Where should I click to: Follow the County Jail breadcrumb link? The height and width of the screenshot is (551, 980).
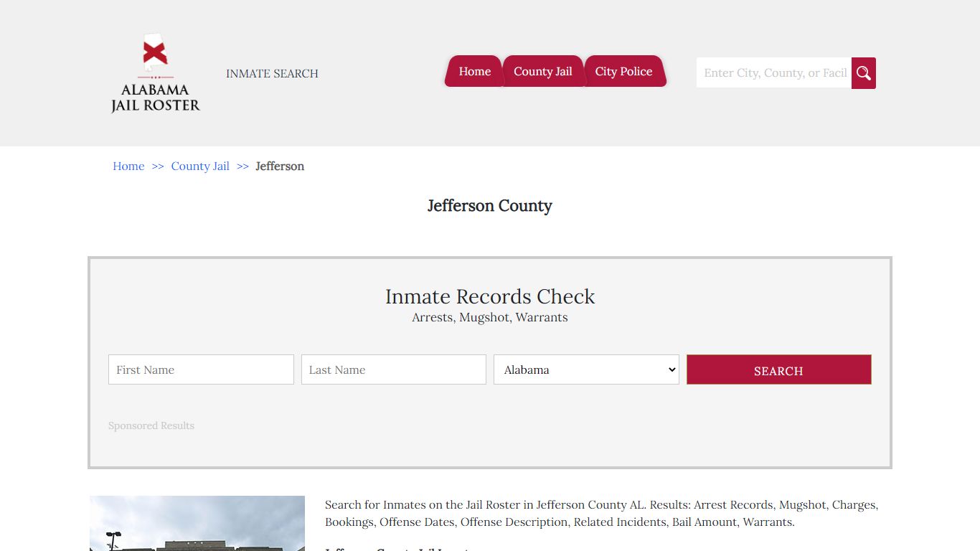[200, 166]
